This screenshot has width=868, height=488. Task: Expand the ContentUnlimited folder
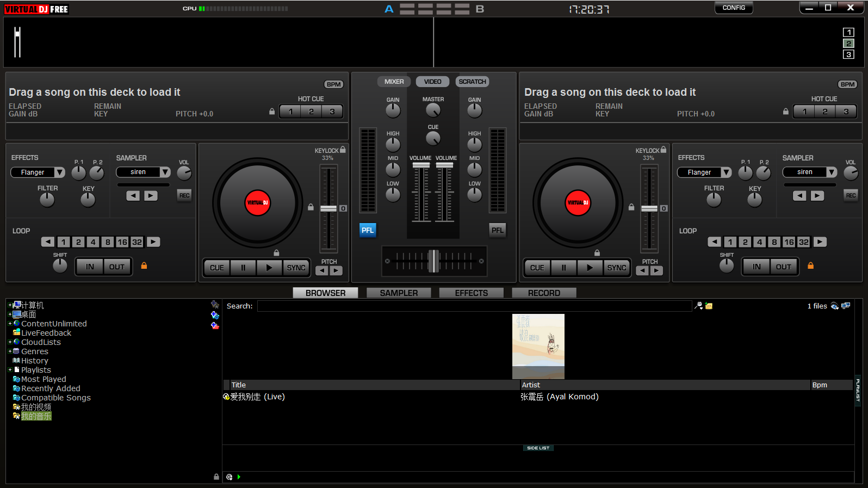tap(10, 324)
